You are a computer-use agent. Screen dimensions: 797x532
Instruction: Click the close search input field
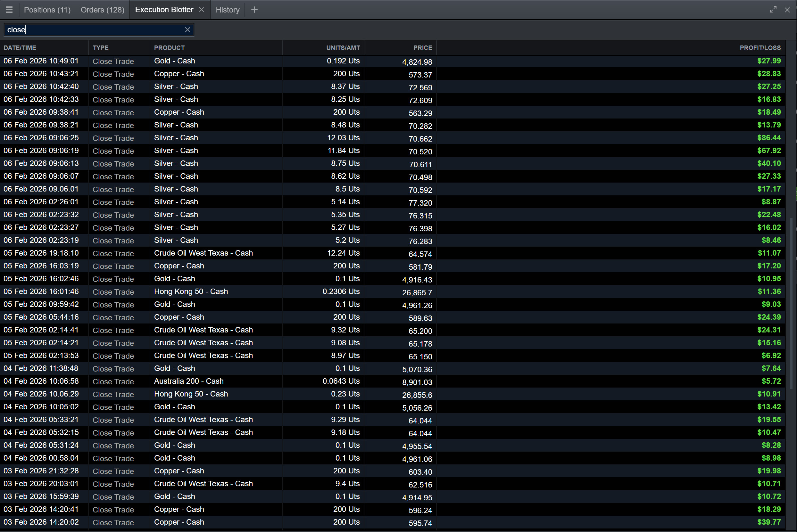click(95, 30)
